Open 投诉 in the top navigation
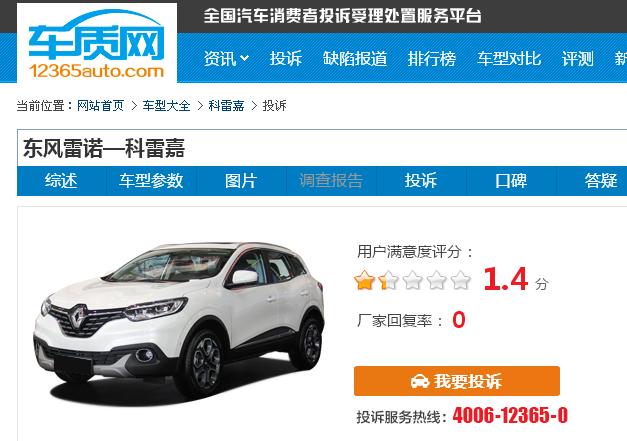627x441 pixels. [286, 58]
